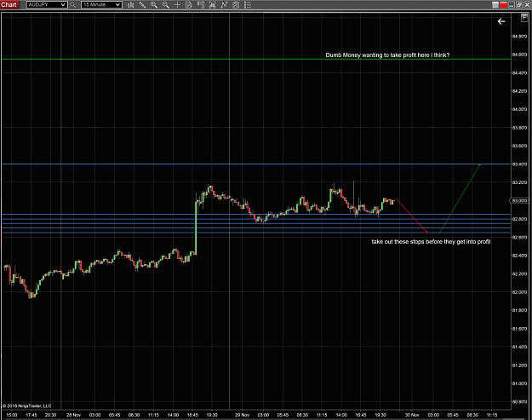Open the properties list icon
Image resolution: width=532 pixels, height=420 pixels.
click(248, 5)
